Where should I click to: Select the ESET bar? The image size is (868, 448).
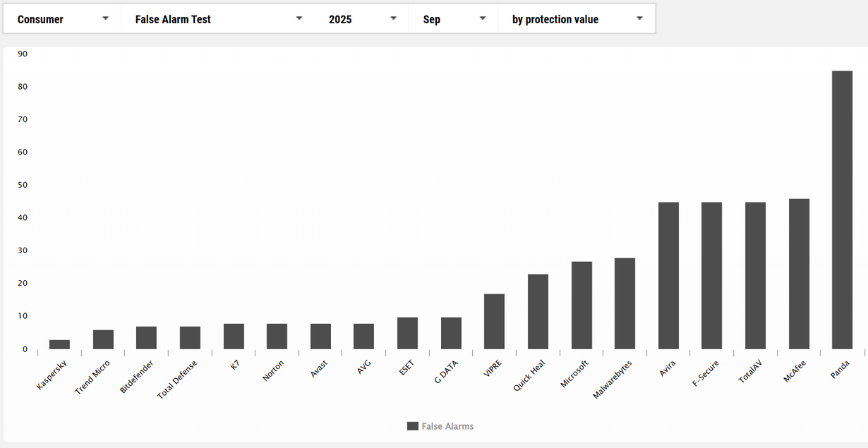point(407,333)
